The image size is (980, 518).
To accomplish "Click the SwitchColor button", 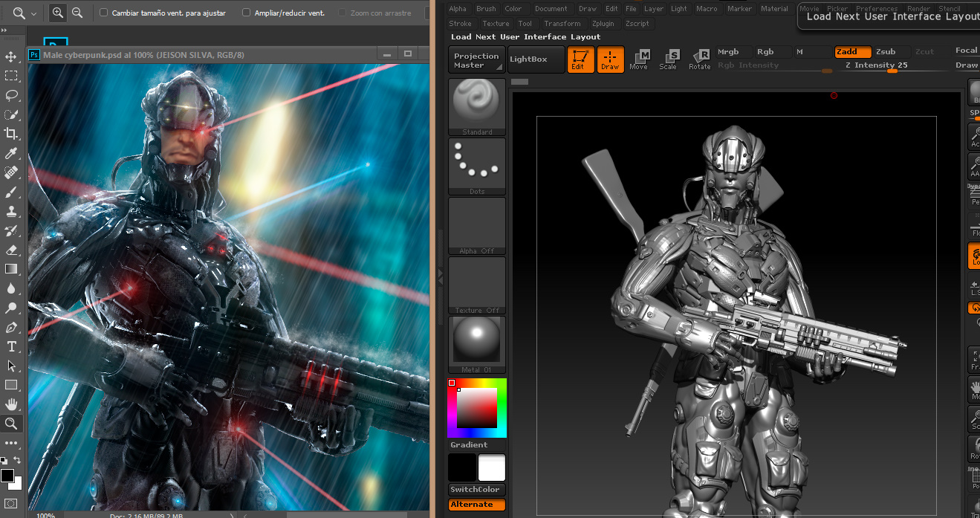I will (x=476, y=490).
